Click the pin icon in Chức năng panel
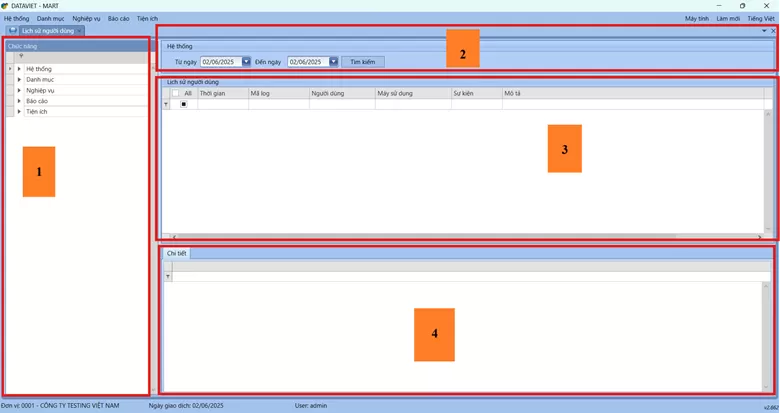 point(22,57)
